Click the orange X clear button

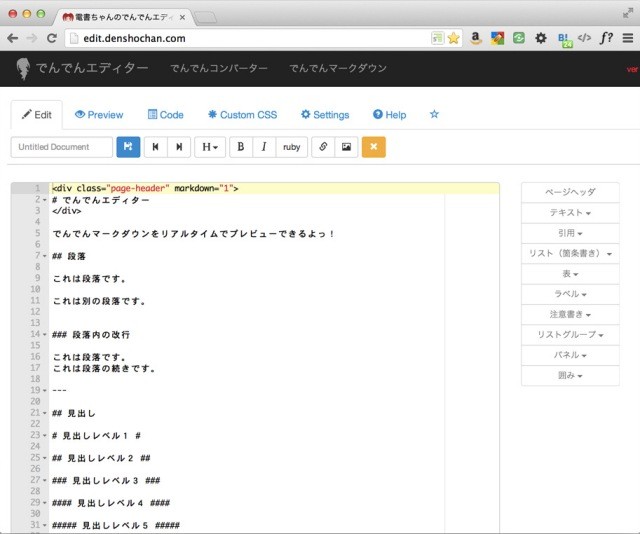(373, 147)
